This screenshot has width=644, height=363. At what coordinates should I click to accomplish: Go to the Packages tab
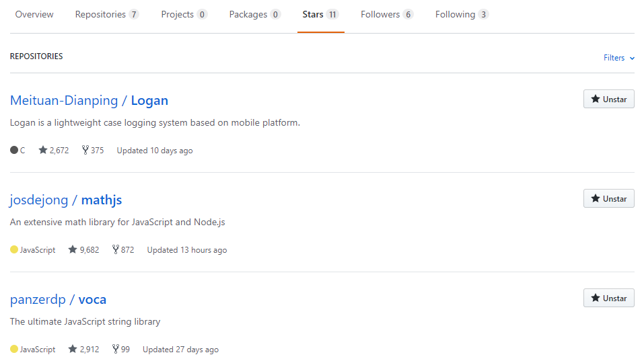click(x=254, y=14)
